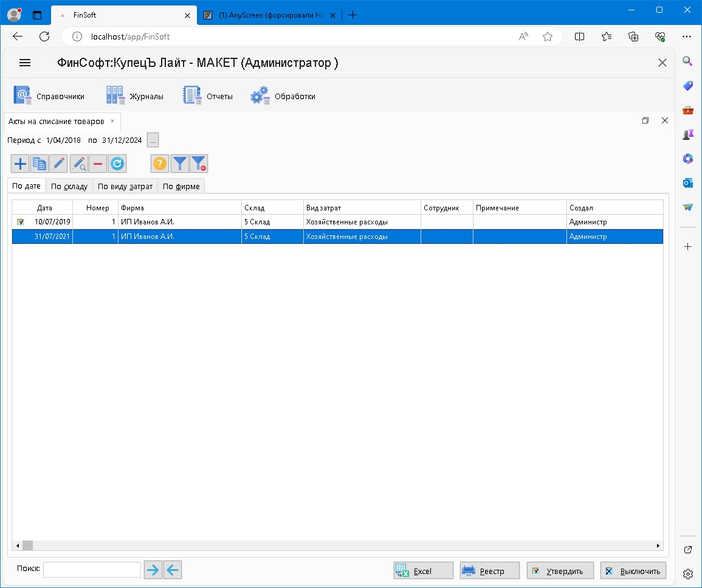
Task: Refresh the list with circular arrow icon
Action: 117,163
